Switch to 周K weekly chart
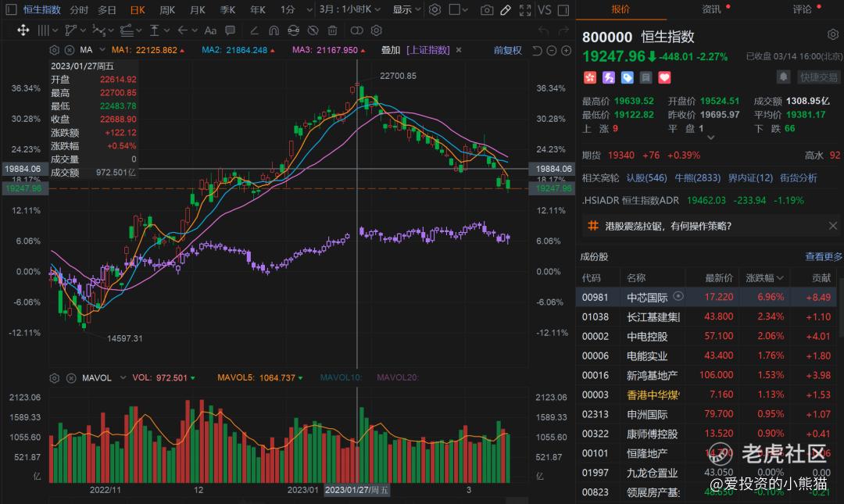The width and height of the screenshot is (844, 504). pyautogui.click(x=167, y=9)
